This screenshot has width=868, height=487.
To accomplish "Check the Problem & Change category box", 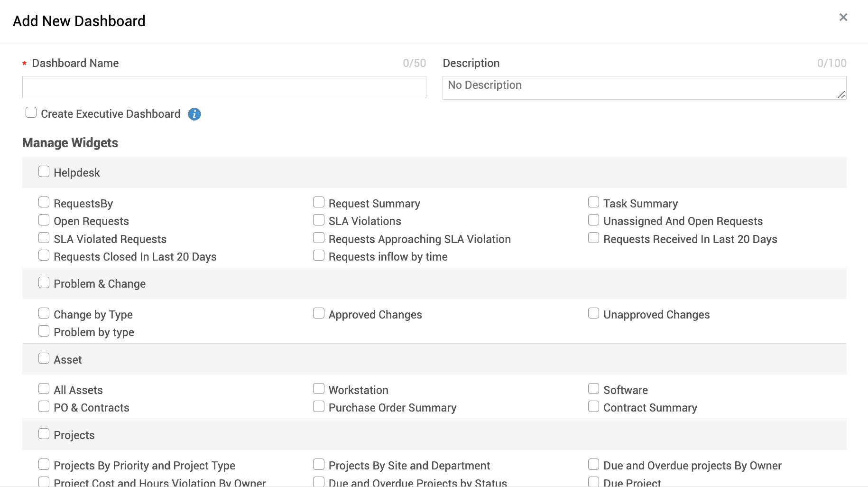I will point(44,282).
